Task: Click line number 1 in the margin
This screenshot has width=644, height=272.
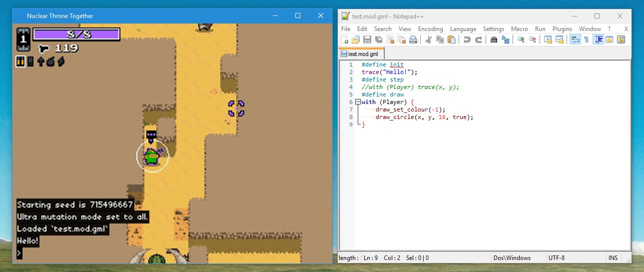Action: click(x=350, y=64)
